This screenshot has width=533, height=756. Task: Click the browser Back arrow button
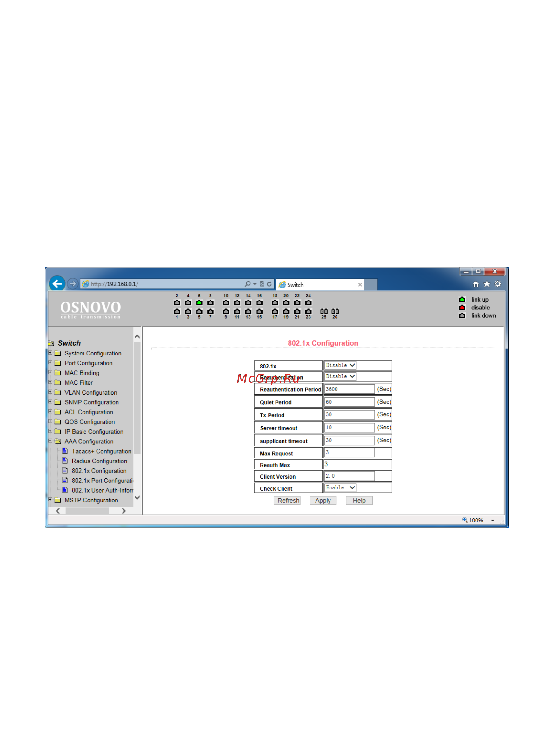pos(57,283)
